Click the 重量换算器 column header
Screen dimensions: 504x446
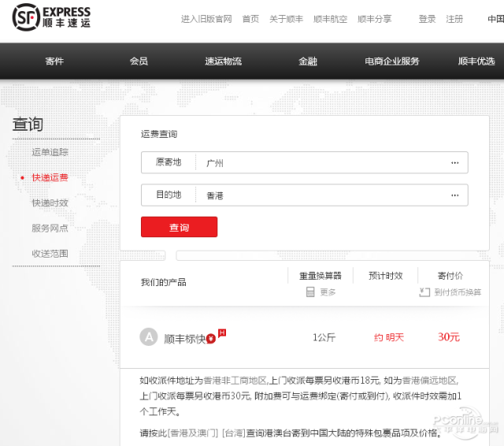321,276
